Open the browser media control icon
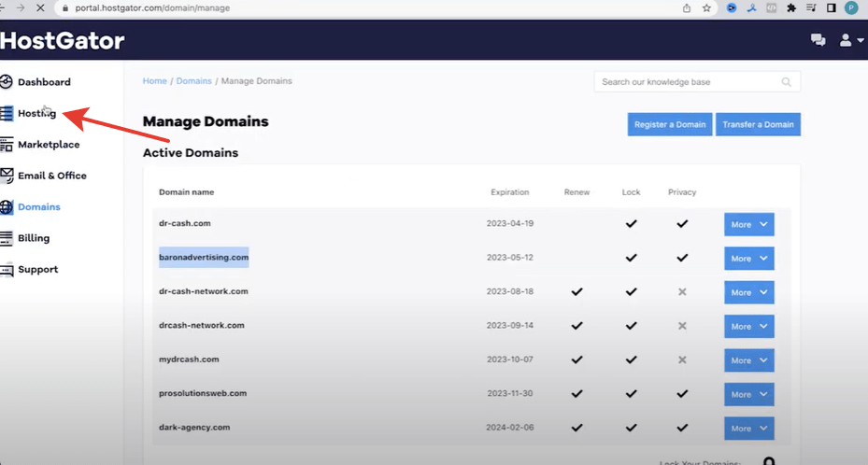Screen dimensions: 868x465 [x=812, y=7]
